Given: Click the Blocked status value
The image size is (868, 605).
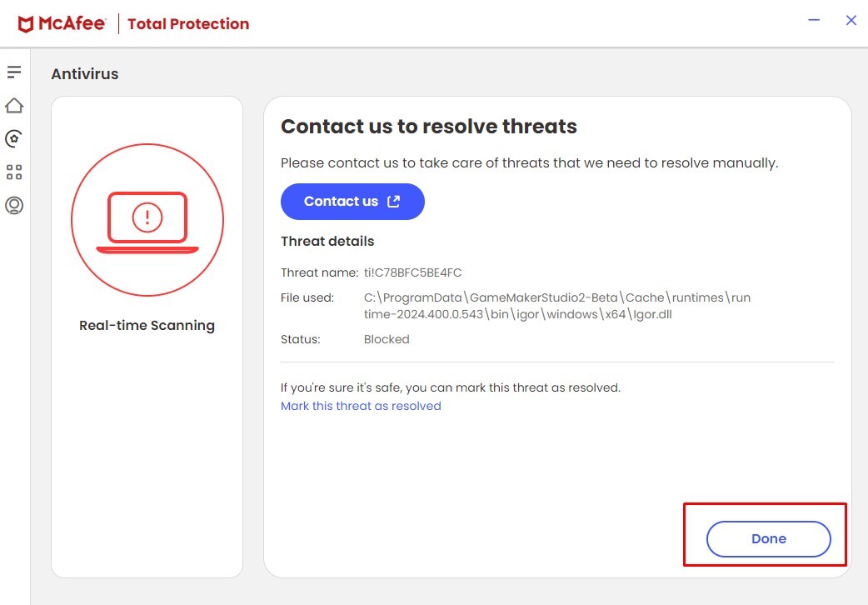Looking at the screenshot, I should pyautogui.click(x=387, y=339).
